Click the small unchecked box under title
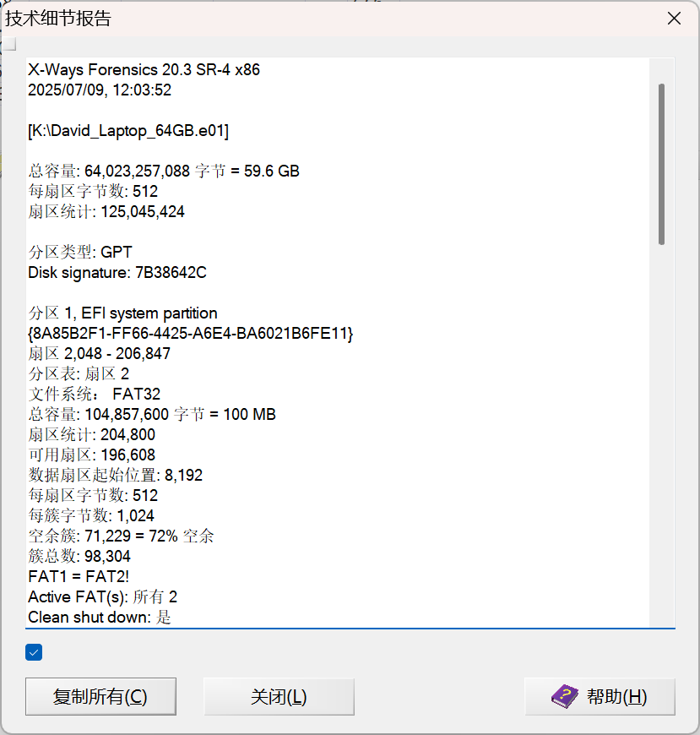This screenshot has width=700, height=735. (x=9, y=44)
